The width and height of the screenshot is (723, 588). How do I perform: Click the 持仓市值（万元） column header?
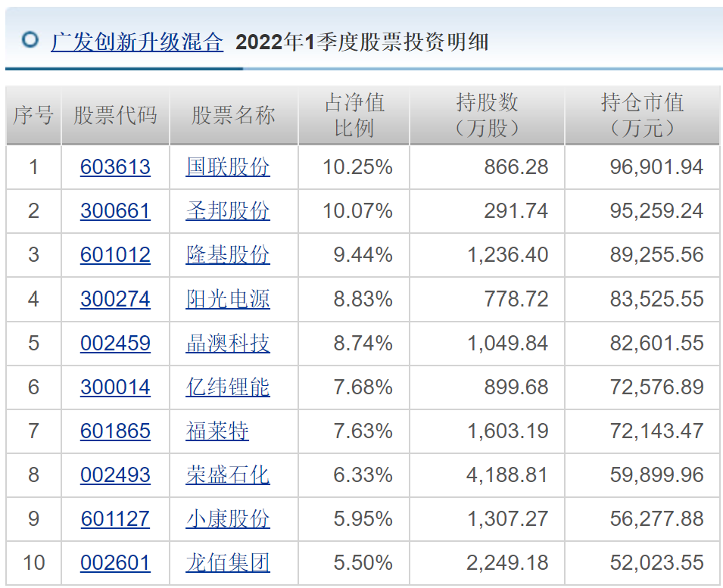tap(642, 115)
